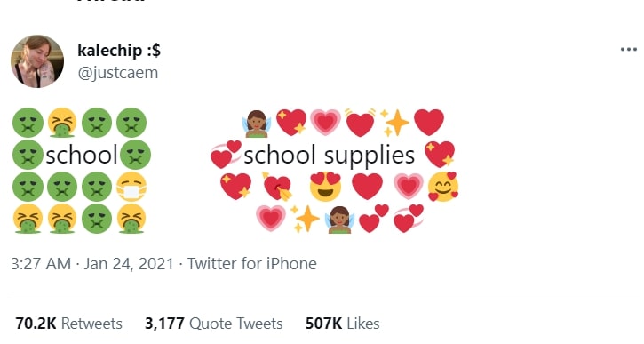Open the kalechip :$ display name
This screenshot has height=344, width=644.
119,51
